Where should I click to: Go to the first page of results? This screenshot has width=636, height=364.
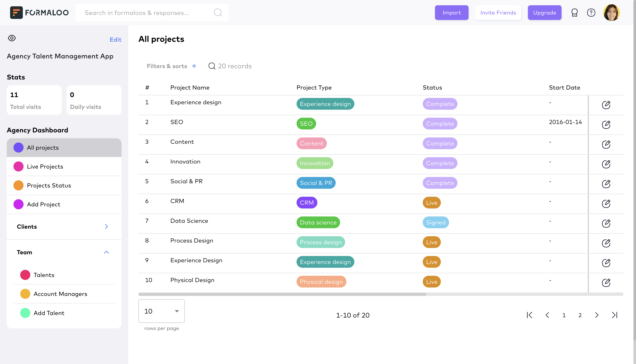pos(530,315)
